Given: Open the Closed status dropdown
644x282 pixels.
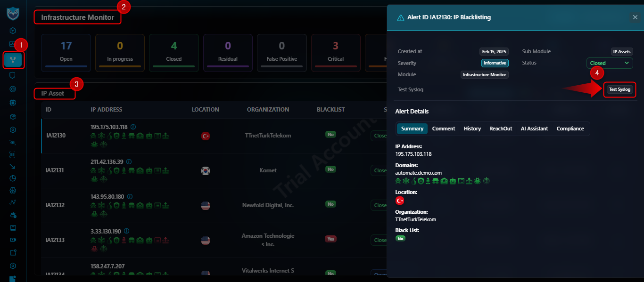Looking at the screenshot, I should (610, 63).
